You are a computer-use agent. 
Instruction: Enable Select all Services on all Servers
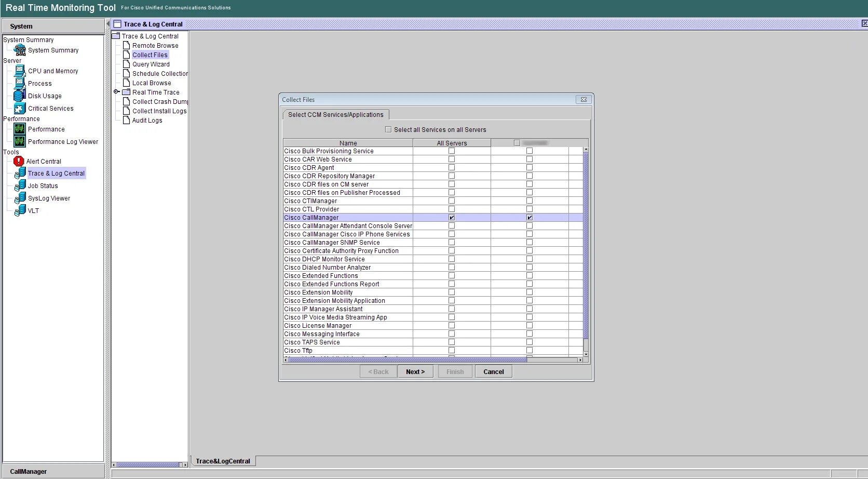tap(388, 129)
